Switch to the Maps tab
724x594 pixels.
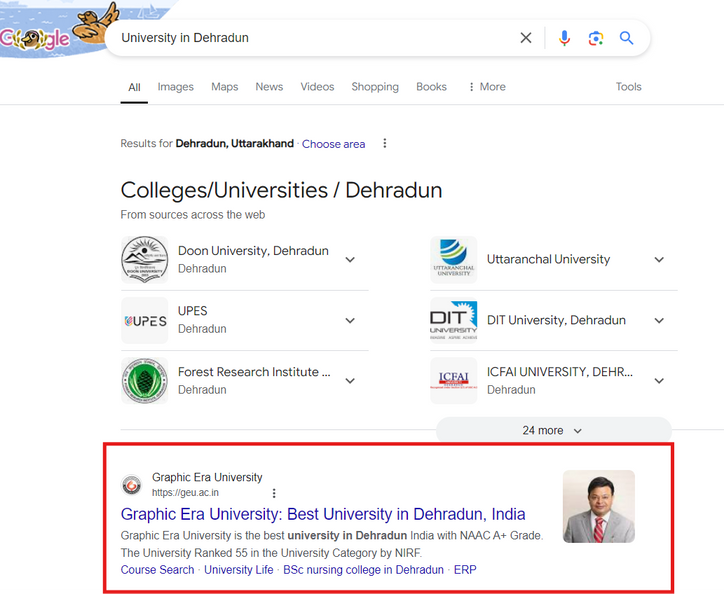pyautogui.click(x=225, y=87)
